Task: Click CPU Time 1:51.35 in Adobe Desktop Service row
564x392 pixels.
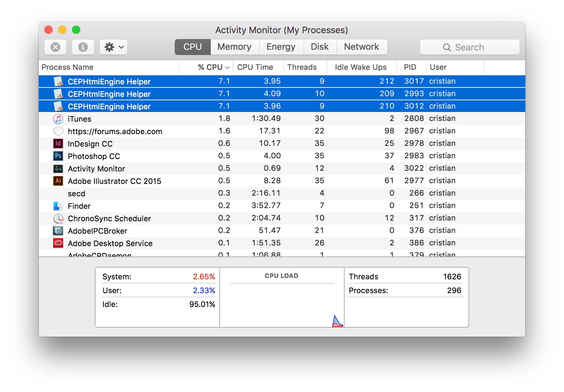Action: coord(266,243)
